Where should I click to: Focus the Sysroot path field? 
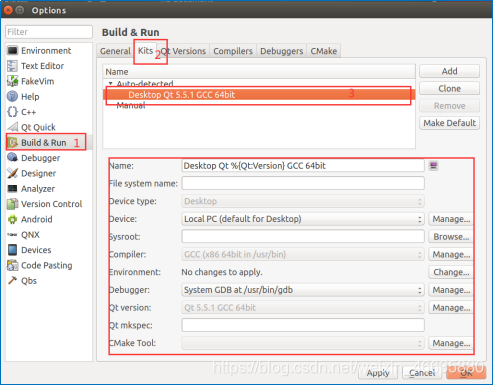coord(303,237)
